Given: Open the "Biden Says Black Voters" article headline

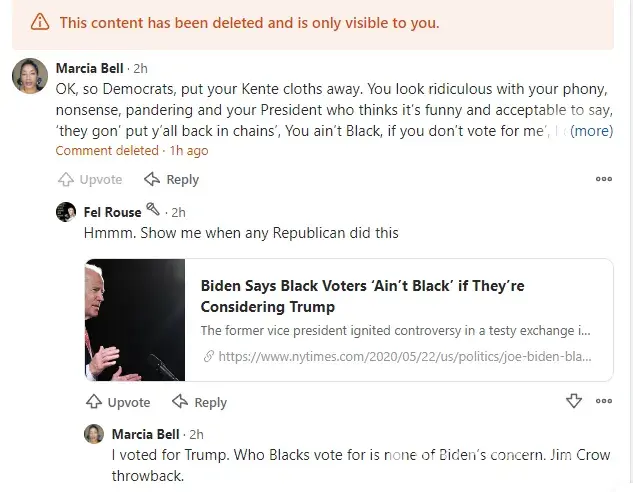Looking at the screenshot, I should point(362,296).
